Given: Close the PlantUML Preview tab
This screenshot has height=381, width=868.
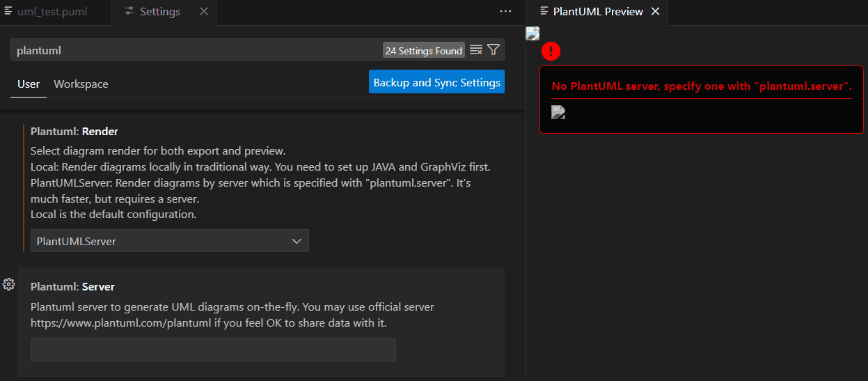Looking at the screenshot, I should [655, 12].
